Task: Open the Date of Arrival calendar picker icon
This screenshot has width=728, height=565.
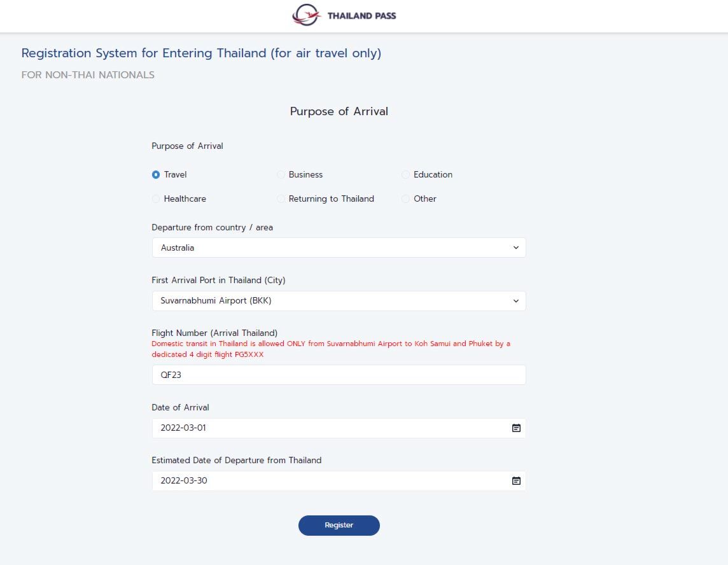Action: pyautogui.click(x=516, y=428)
